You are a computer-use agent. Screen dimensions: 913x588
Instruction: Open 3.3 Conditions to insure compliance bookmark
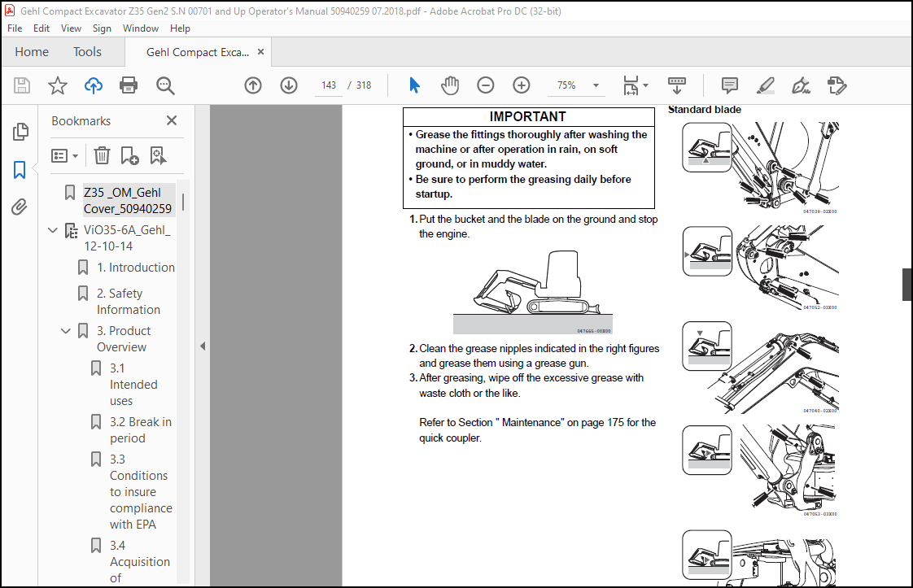click(141, 492)
